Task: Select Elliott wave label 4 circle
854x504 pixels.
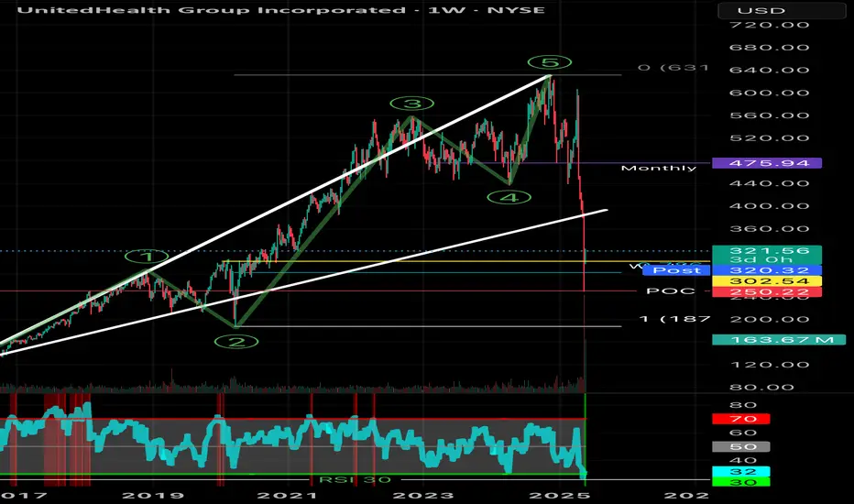Action: (x=509, y=197)
